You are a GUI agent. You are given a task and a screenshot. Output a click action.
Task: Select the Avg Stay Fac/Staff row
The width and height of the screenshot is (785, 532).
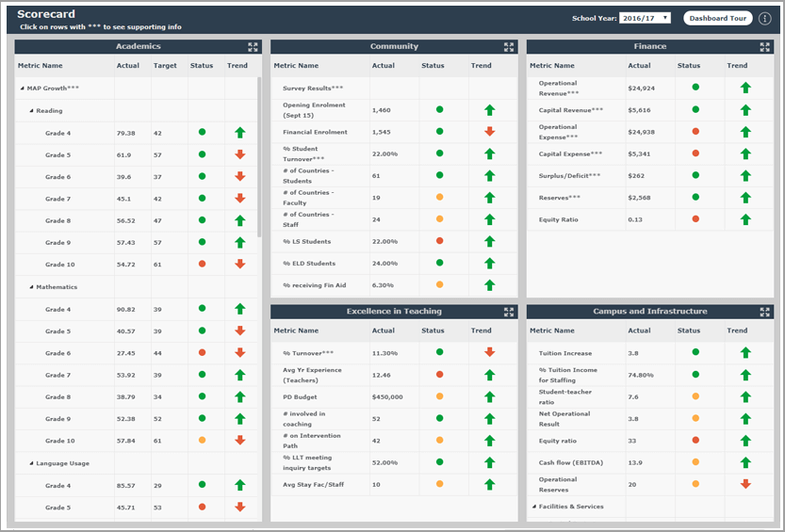(x=394, y=485)
